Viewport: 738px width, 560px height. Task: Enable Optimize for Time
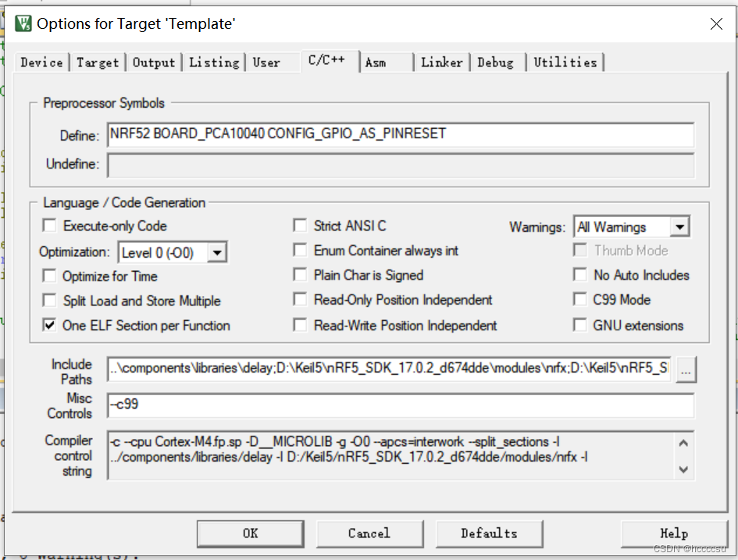(49, 276)
